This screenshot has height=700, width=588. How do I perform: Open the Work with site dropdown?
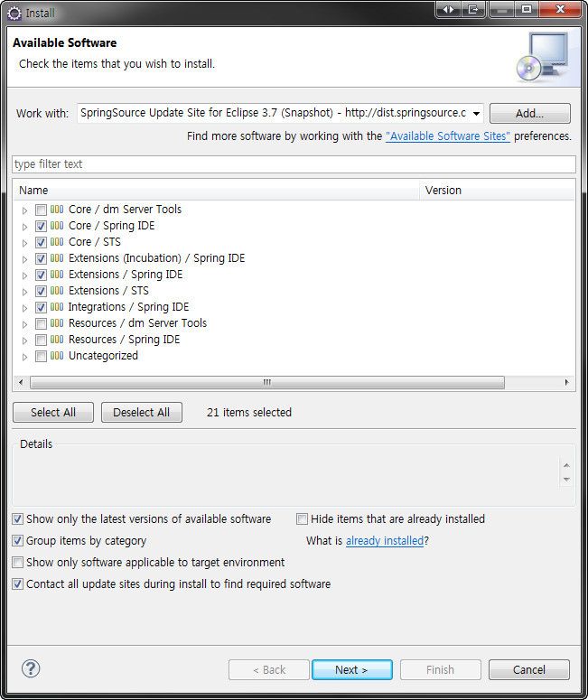(x=476, y=114)
